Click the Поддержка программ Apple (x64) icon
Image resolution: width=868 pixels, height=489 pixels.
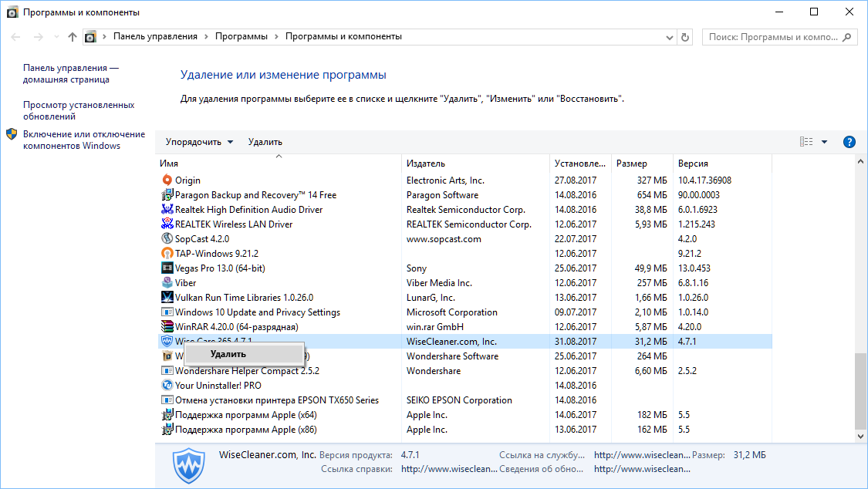(x=167, y=414)
